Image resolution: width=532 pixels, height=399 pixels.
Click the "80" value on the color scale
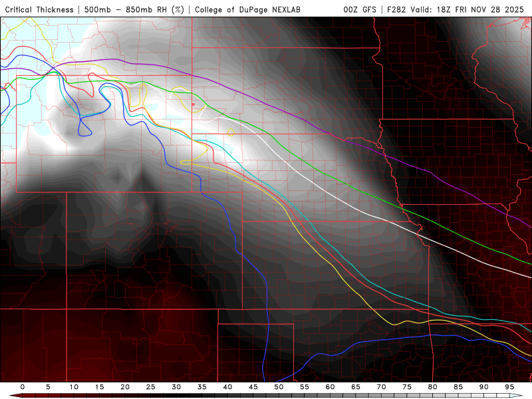[433, 387]
